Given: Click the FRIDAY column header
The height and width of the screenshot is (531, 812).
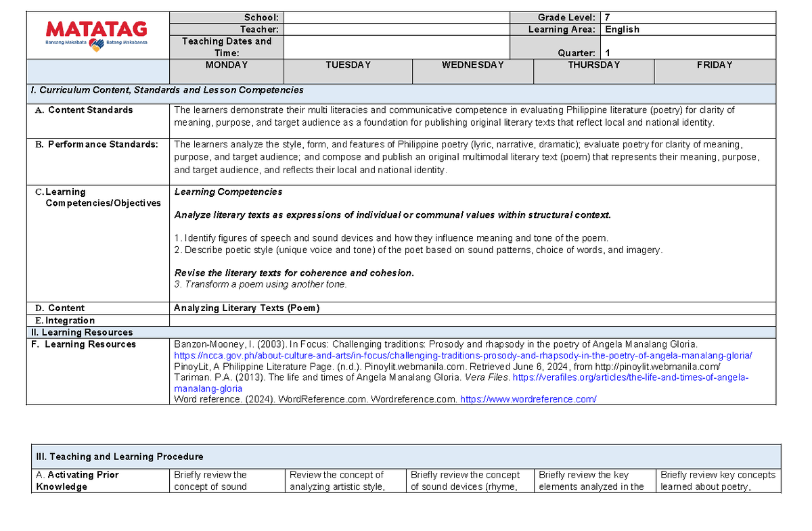Looking at the screenshot, I should click(x=715, y=66).
